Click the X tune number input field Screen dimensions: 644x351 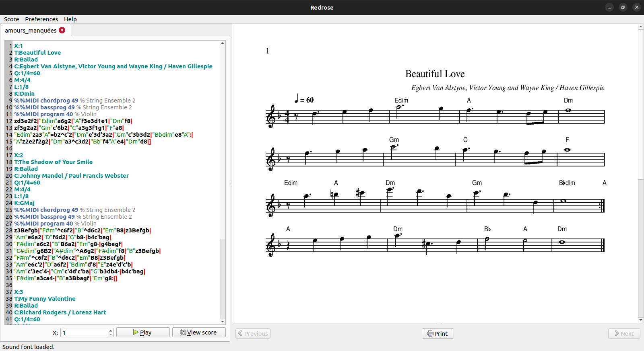tap(85, 333)
